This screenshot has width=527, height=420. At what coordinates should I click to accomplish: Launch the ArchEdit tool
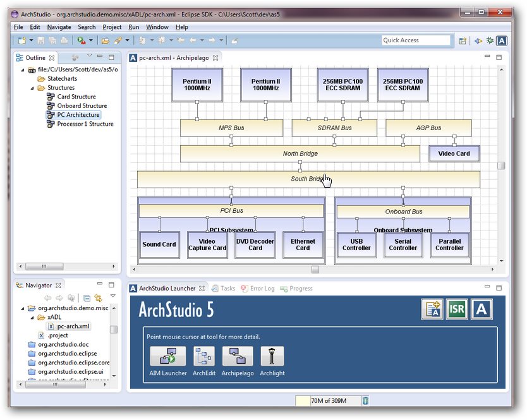point(204,356)
